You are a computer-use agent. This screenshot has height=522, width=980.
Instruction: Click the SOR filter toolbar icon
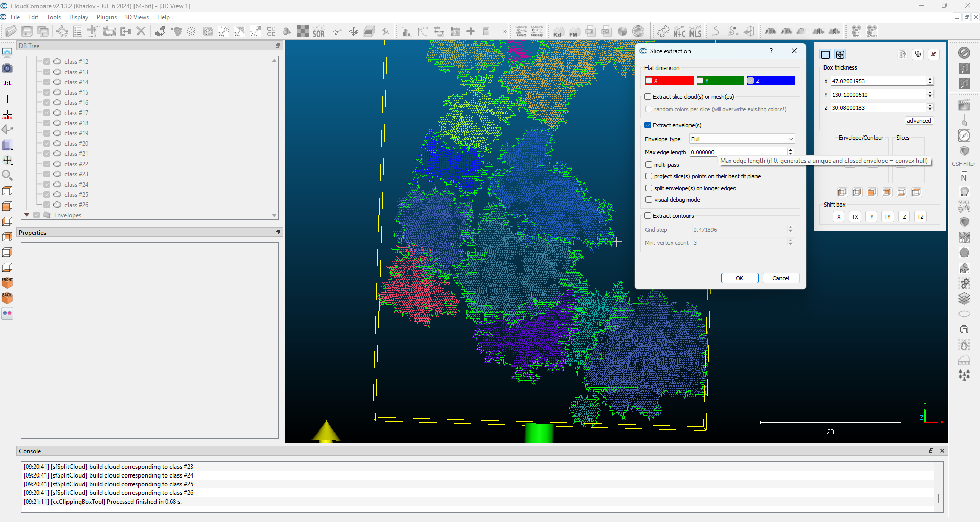point(318,32)
